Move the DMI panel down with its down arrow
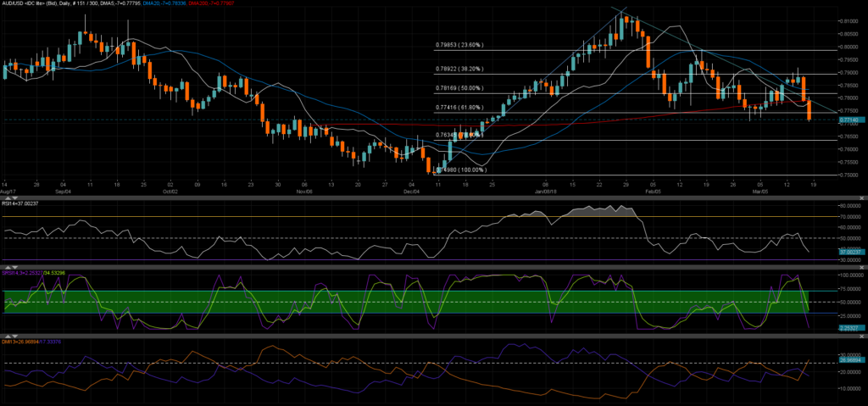The image size is (868, 406). pos(15,336)
